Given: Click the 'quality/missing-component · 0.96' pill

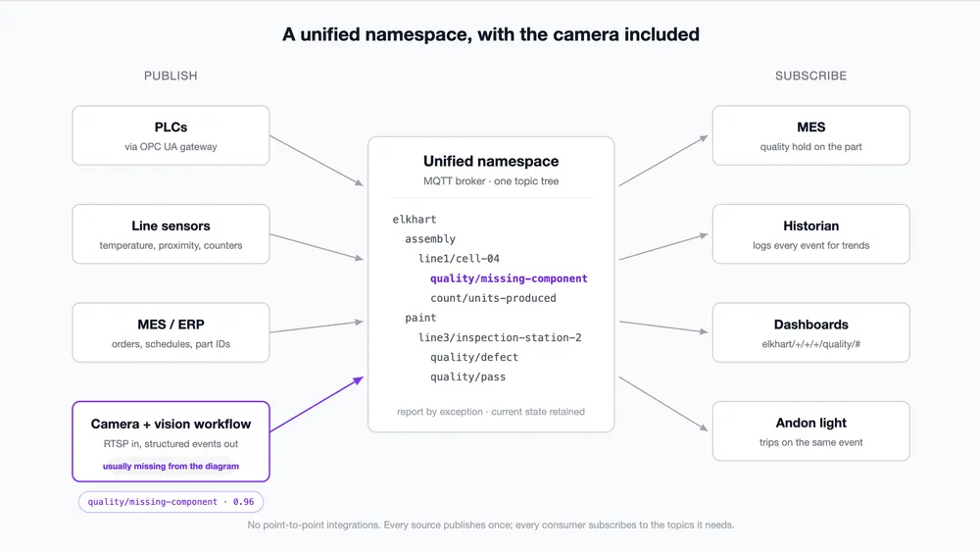Looking at the screenshot, I should pyautogui.click(x=171, y=502).
